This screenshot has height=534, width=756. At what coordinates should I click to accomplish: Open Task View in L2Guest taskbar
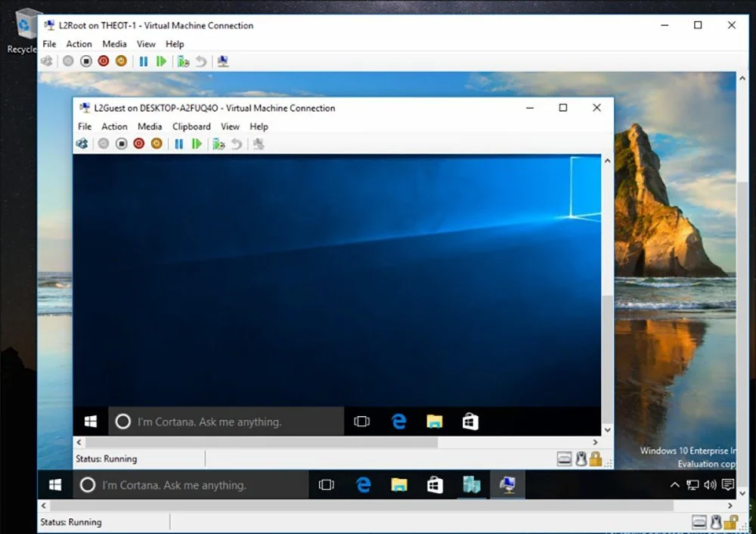(x=361, y=421)
